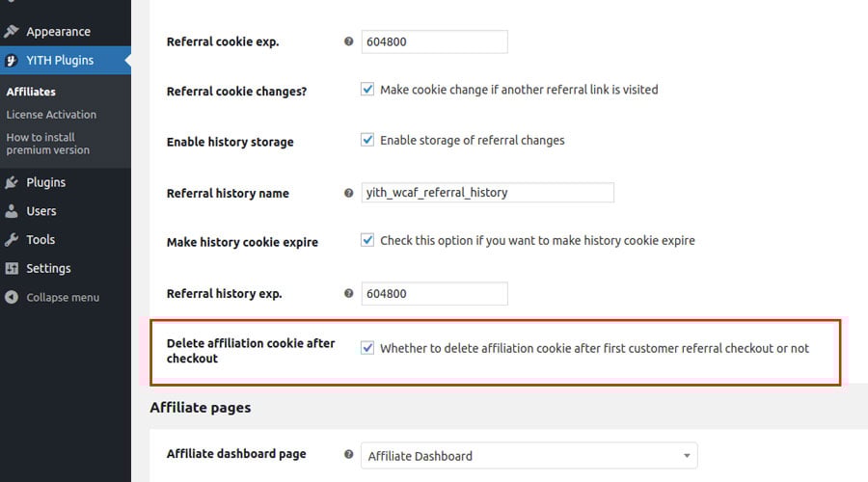868x482 pixels.
Task: Open the Affiliate Dashboard page dropdown
Action: tap(529, 455)
